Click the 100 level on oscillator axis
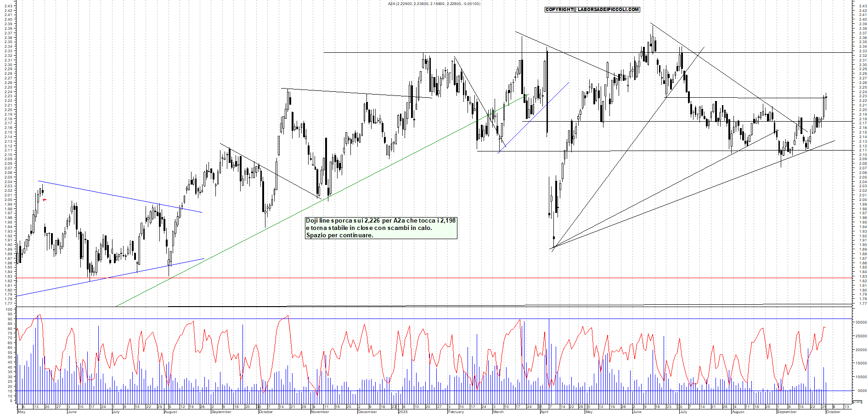The image size is (868, 414). [x=9, y=309]
